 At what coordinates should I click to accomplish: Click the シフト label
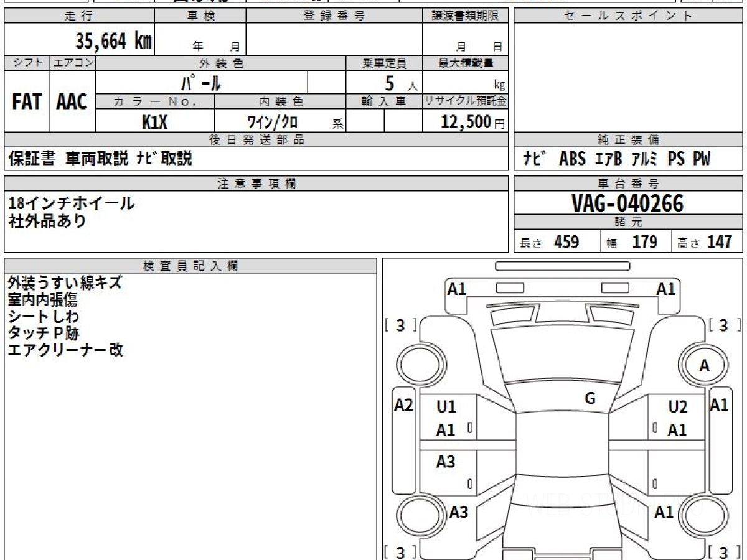27,63
